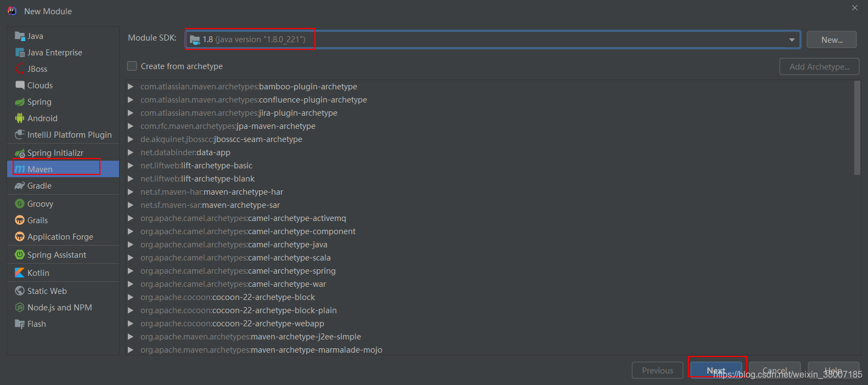Expand jbosscc-seam-archetype node
The height and width of the screenshot is (385, 868).
point(131,139)
